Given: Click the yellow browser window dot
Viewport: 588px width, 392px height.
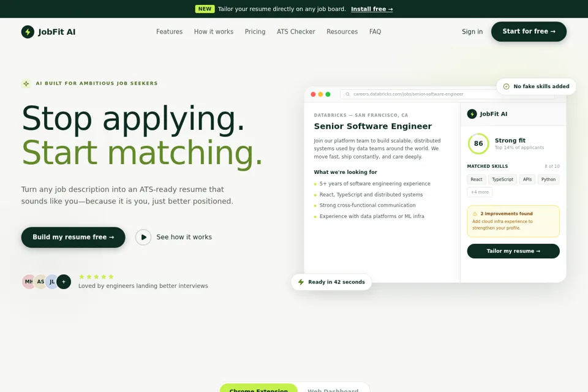Looking at the screenshot, I should tap(320, 94).
